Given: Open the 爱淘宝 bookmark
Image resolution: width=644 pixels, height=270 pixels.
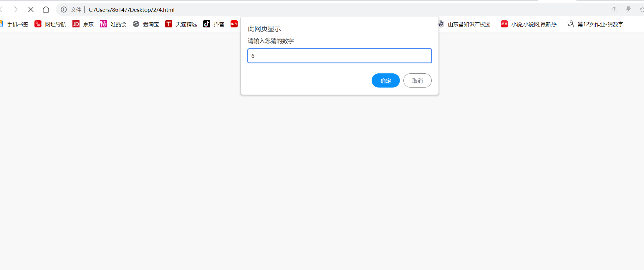Looking at the screenshot, I should tap(146, 24).
